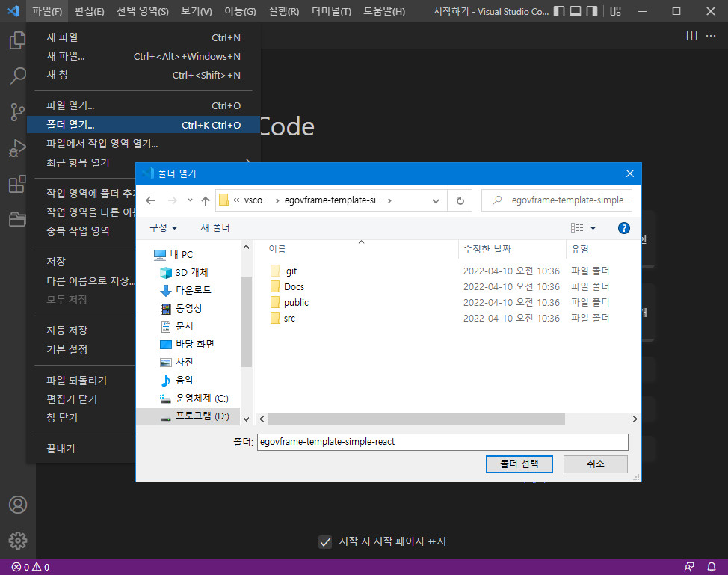
Task: Click the 취소 button in dialog
Action: pos(595,464)
